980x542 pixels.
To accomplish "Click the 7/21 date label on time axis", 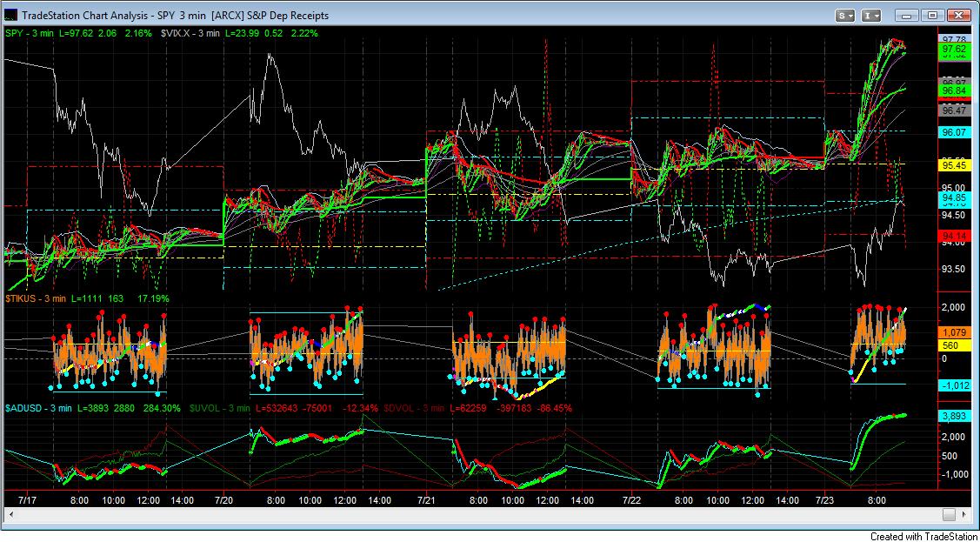I will point(425,501).
